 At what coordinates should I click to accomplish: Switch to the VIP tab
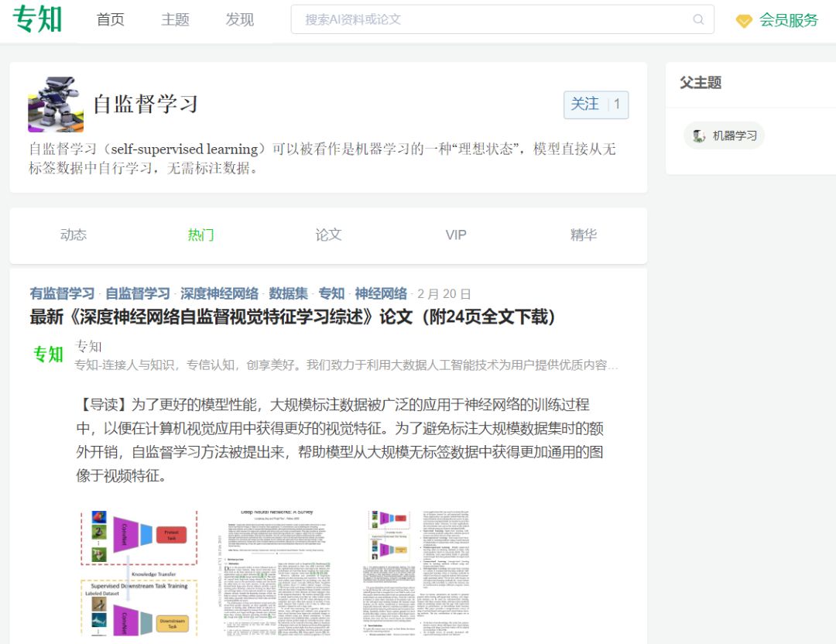point(456,235)
